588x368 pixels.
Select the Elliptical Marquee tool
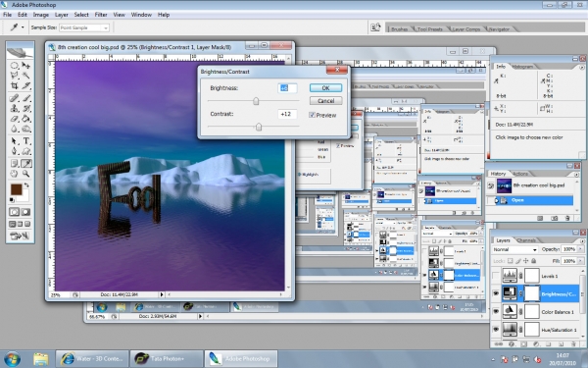[15, 65]
